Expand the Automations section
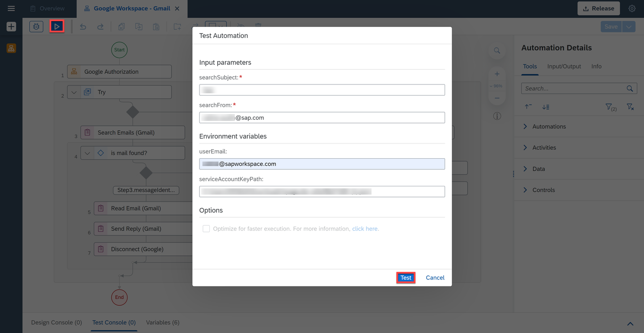 [525, 126]
